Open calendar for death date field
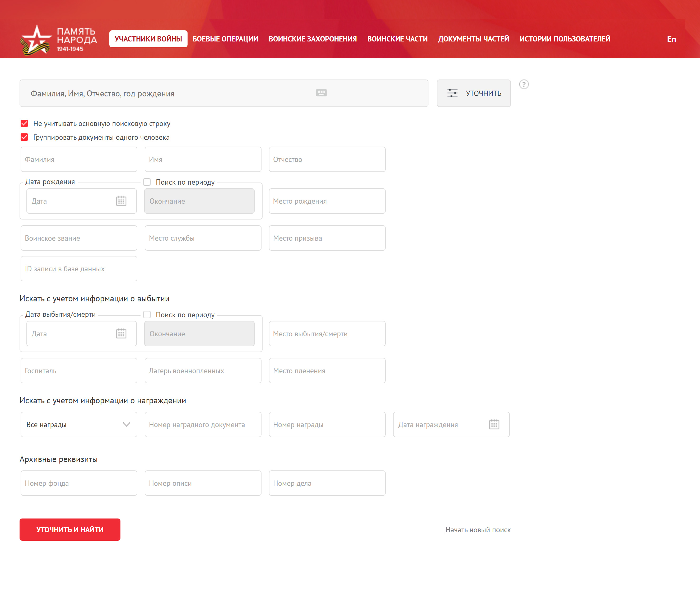 click(121, 333)
